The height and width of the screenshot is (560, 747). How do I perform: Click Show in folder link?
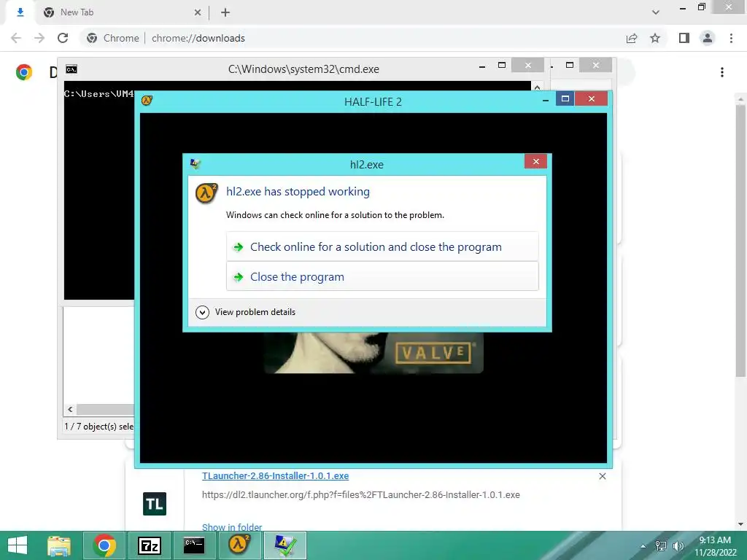(x=232, y=526)
